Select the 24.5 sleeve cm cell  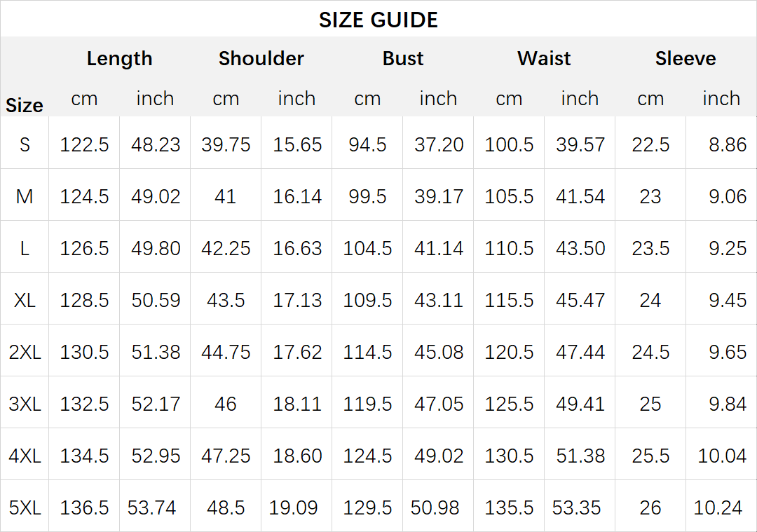[x=650, y=352]
